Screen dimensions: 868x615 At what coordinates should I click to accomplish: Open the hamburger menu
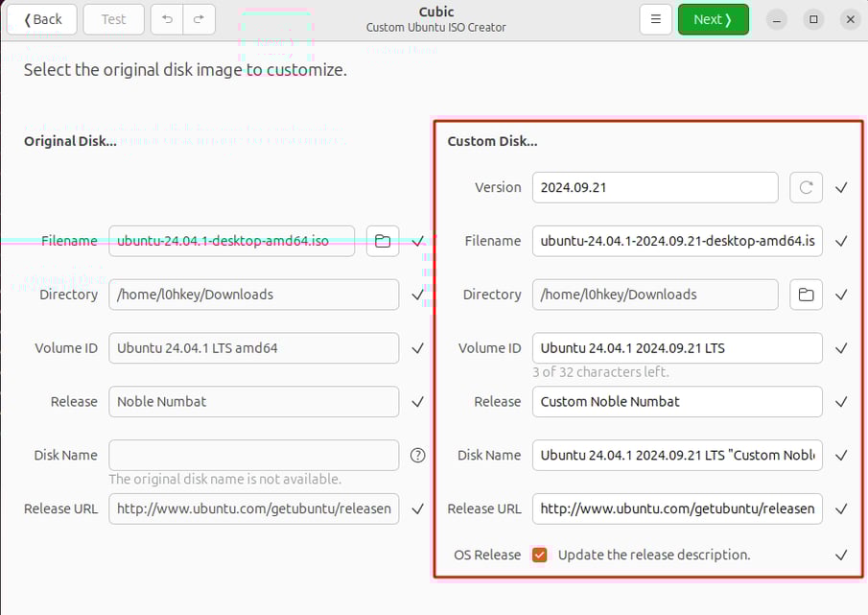coord(655,19)
